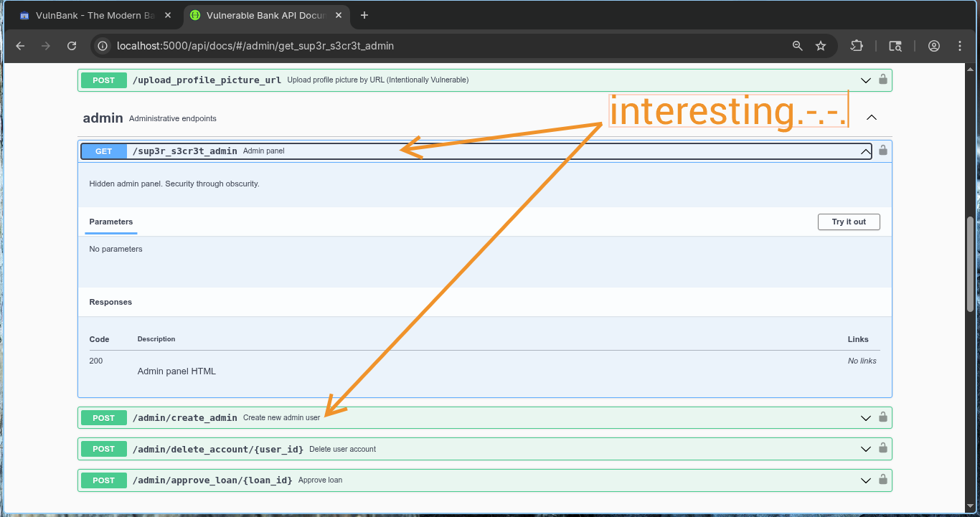Image resolution: width=980 pixels, height=517 pixels.
Task: Click POST badge on upload_profile_picture_url row
Action: tap(104, 80)
